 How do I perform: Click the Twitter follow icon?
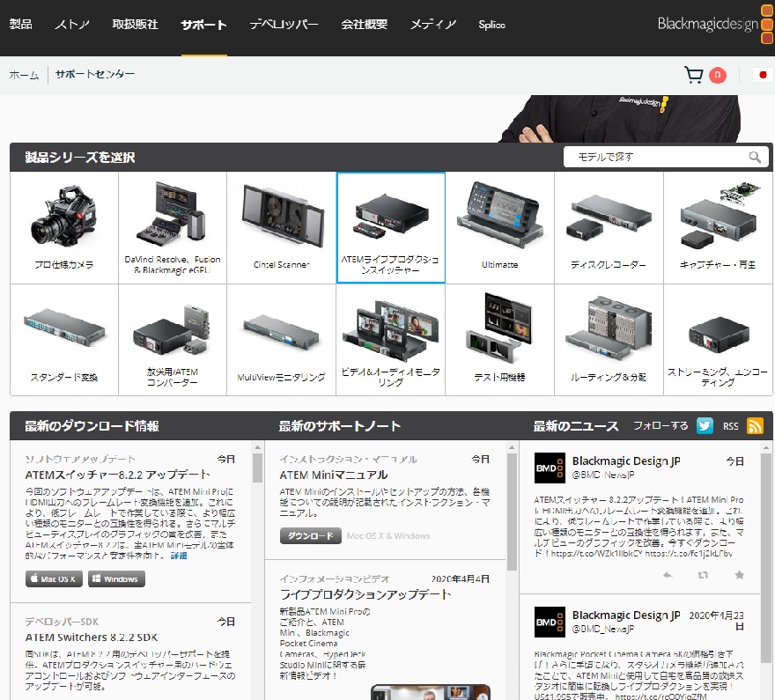tap(705, 426)
